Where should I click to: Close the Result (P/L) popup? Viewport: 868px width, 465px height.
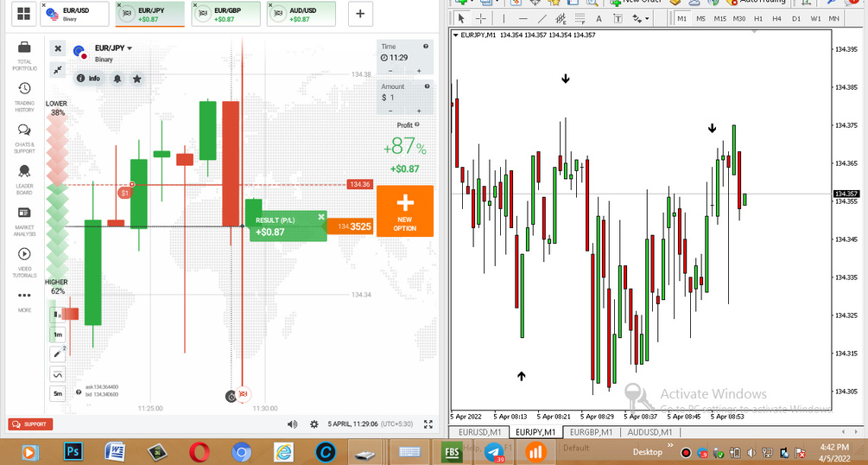click(x=321, y=217)
